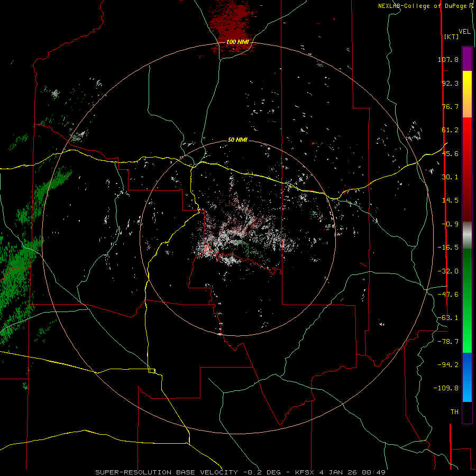
Task: Click the Super-Resolution Base Velocity caption
Action: (241, 472)
